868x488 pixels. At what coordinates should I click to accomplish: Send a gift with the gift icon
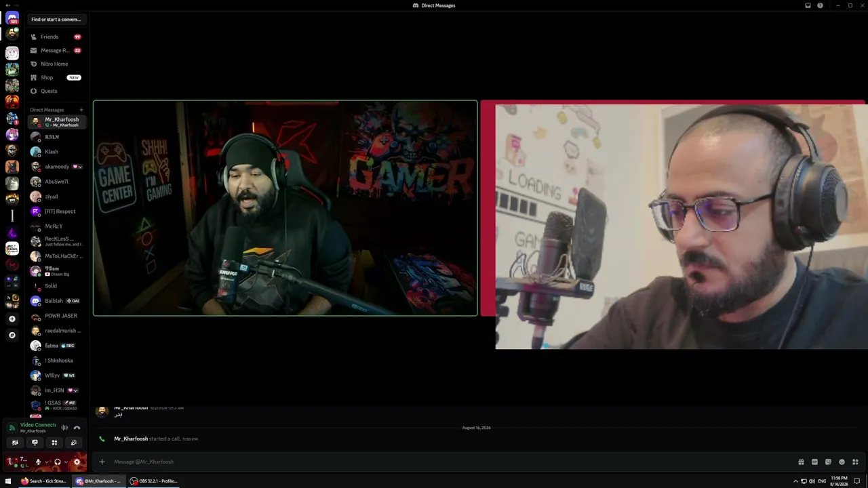(x=801, y=462)
